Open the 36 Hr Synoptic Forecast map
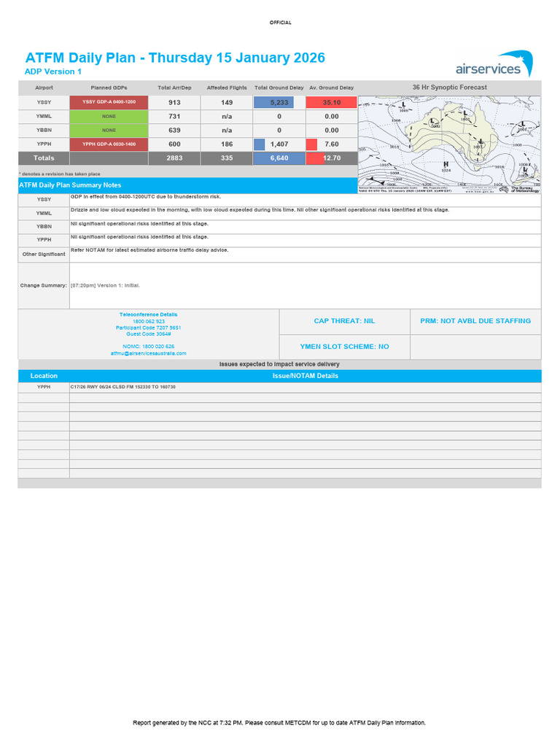 [449, 144]
